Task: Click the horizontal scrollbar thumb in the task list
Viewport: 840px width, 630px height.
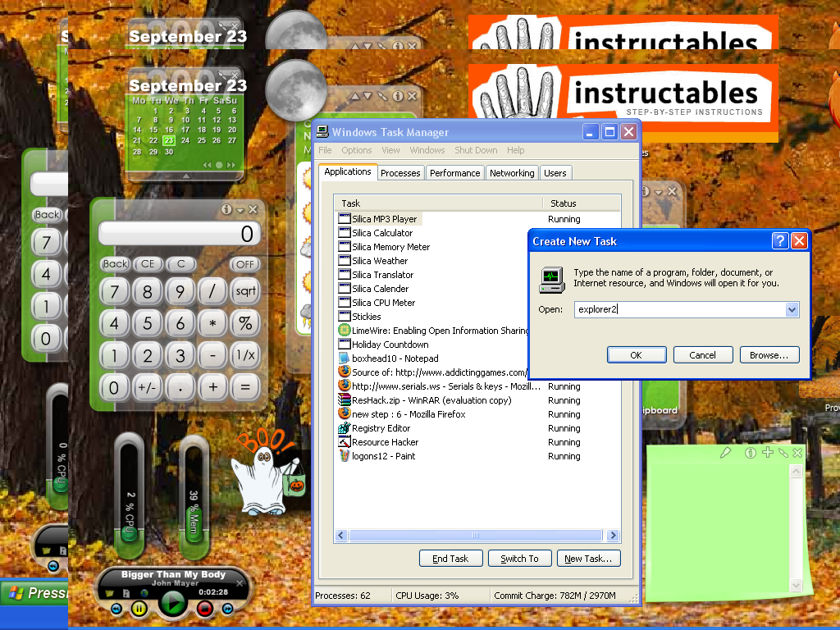Action: click(476, 535)
